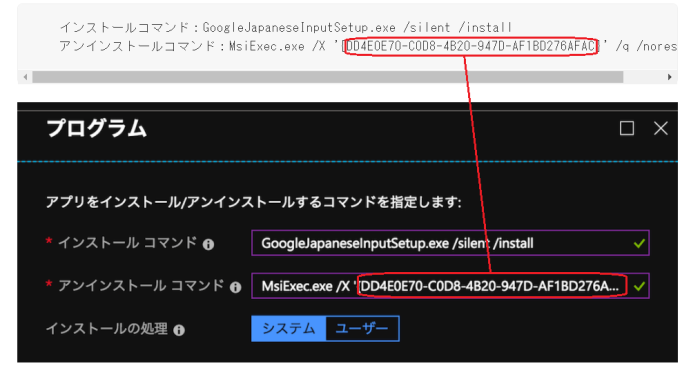Select システム install behavior

(x=289, y=329)
